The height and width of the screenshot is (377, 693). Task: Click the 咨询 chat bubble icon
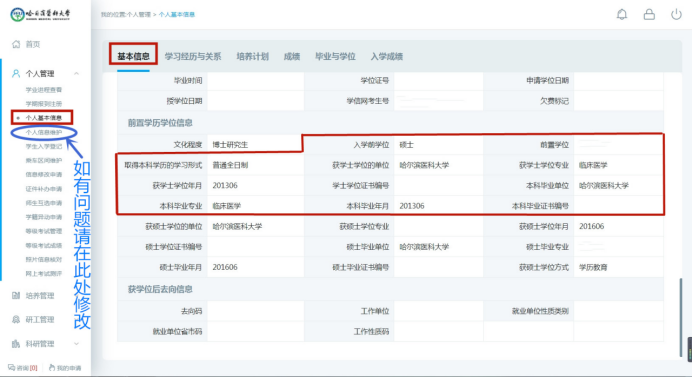pos(11,367)
